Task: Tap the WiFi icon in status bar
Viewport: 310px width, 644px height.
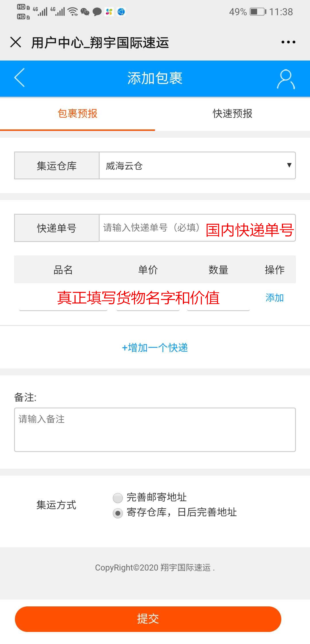Action: tap(72, 11)
